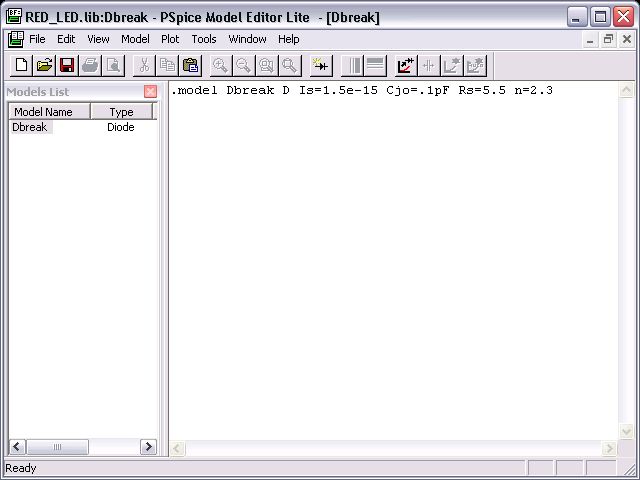Click the Zoom Out magnifier icon
Image resolution: width=640 pixels, height=480 pixels.
(x=244, y=65)
